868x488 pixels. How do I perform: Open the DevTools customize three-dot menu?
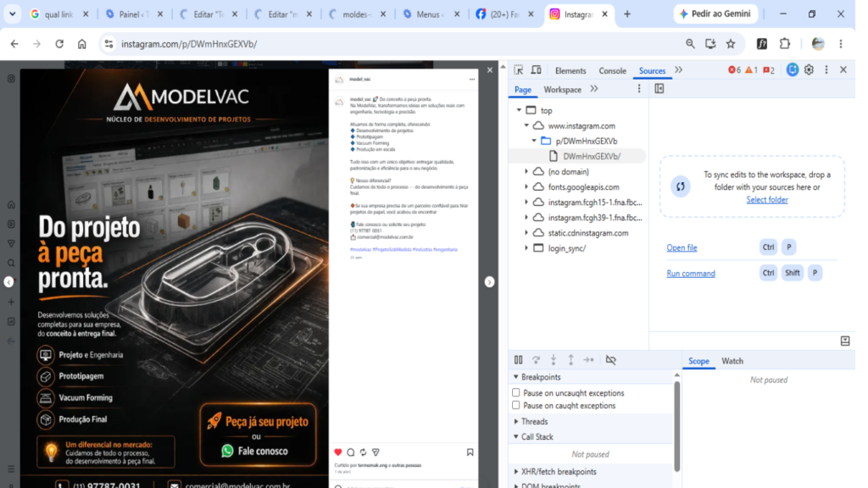(x=826, y=70)
